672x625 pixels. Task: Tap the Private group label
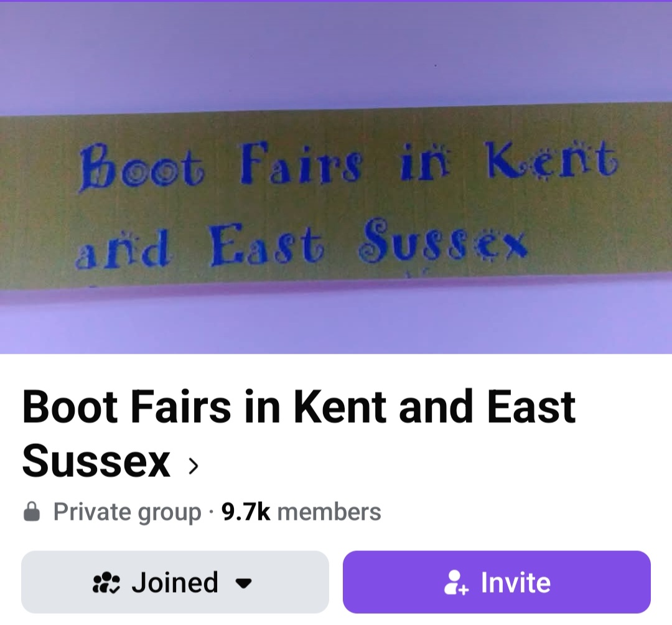tap(128, 512)
